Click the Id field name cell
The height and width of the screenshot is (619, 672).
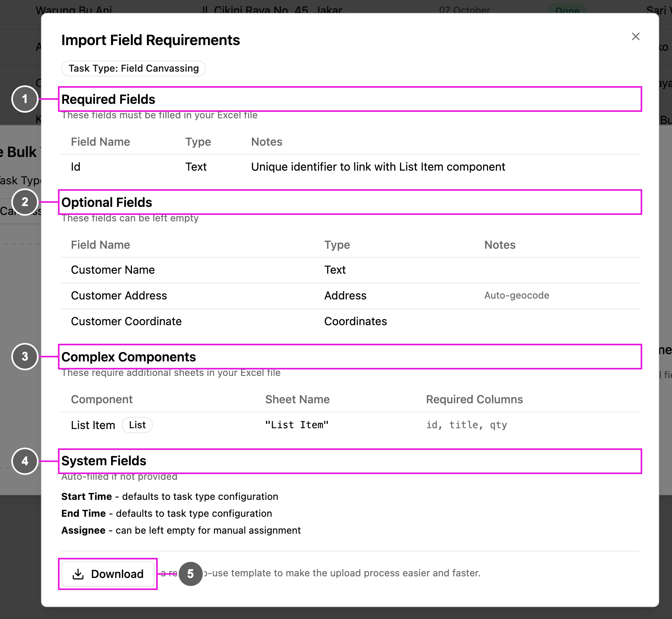pos(76,167)
